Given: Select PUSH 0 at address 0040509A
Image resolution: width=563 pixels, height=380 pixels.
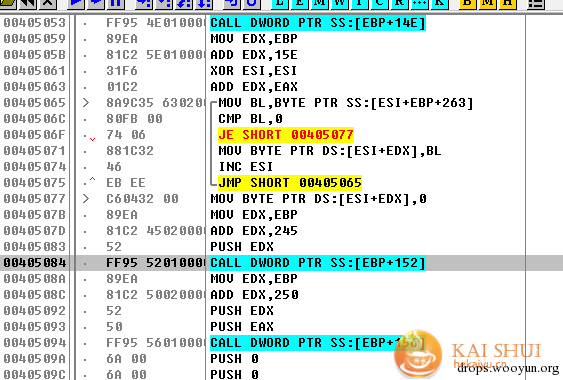Looking at the screenshot, I should point(234,358).
